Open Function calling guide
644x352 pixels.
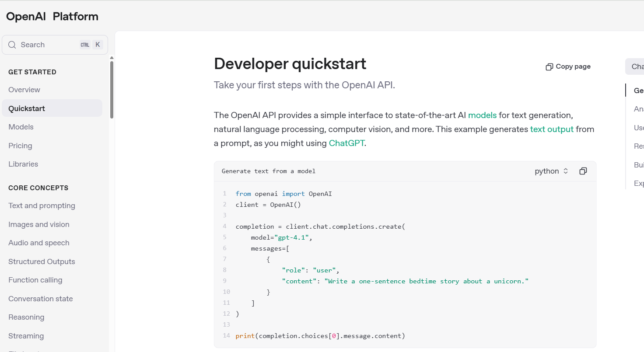[x=35, y=280]
